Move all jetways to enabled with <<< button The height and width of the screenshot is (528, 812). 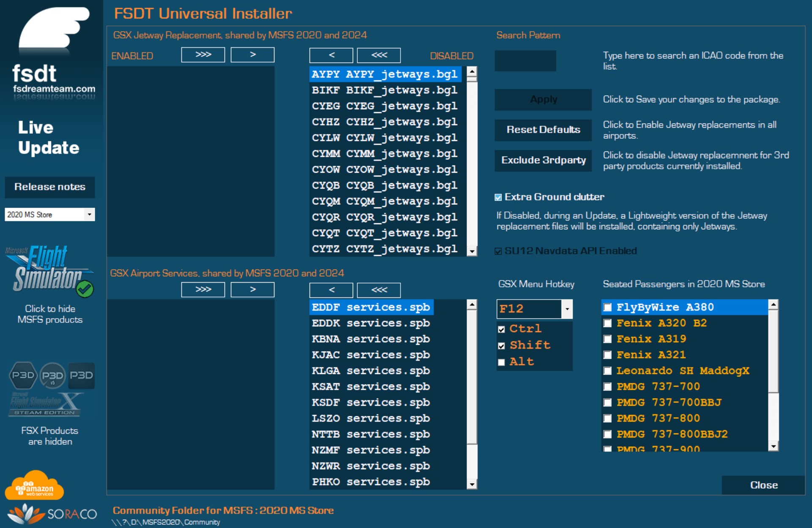pyautogui.click(x=379, y=55)
